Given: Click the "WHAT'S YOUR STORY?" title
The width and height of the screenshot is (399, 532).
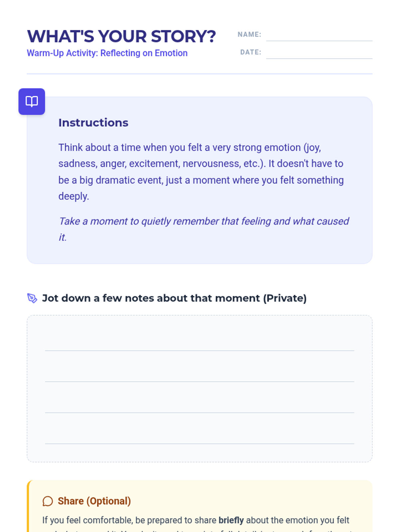Looking at the screenshot, I should coord(121,36).
